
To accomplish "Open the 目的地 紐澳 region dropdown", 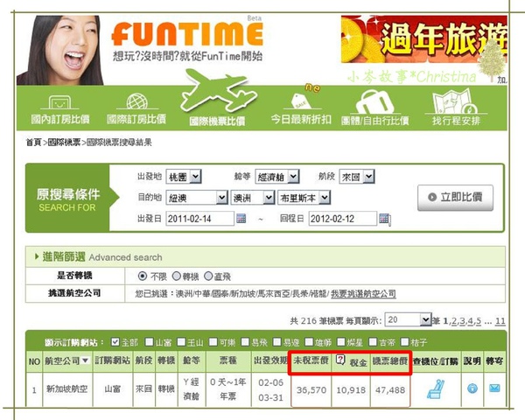I will 197,198.
